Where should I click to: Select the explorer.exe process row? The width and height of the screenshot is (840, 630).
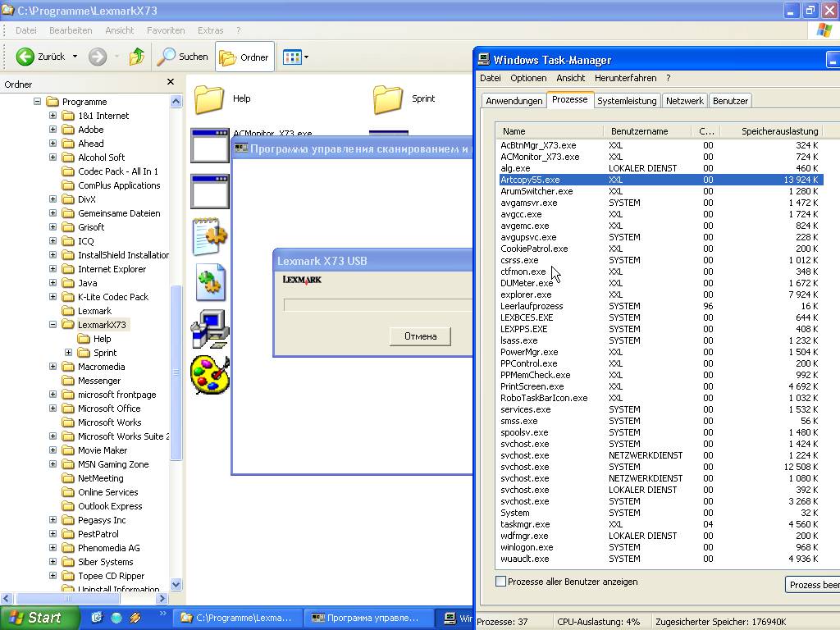tap(660, 294)
